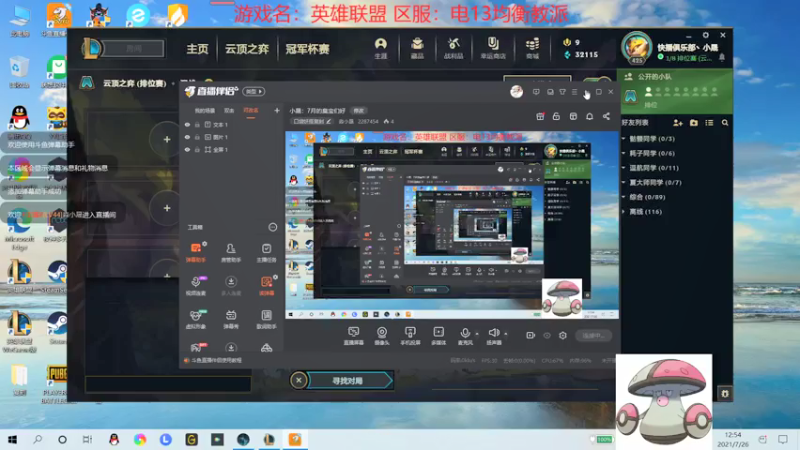The width and height of the screenshot is (800, 450).
Task: Switch to the first scene tab in streaming app
Action: [x=205, y=110]
